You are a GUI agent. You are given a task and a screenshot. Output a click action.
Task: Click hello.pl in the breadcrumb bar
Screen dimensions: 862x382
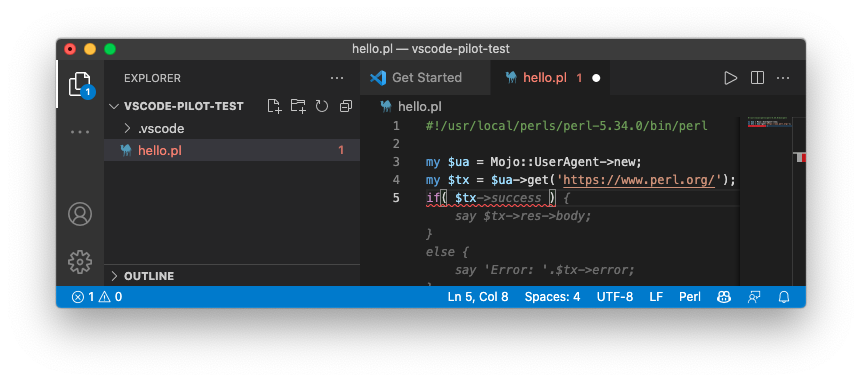pyautogui.click(x=419, y=107)
